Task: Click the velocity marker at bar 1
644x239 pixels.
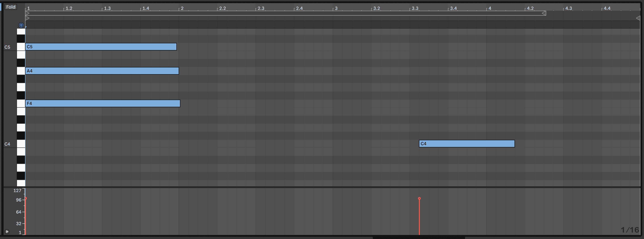Action: [x=25, y=198]
